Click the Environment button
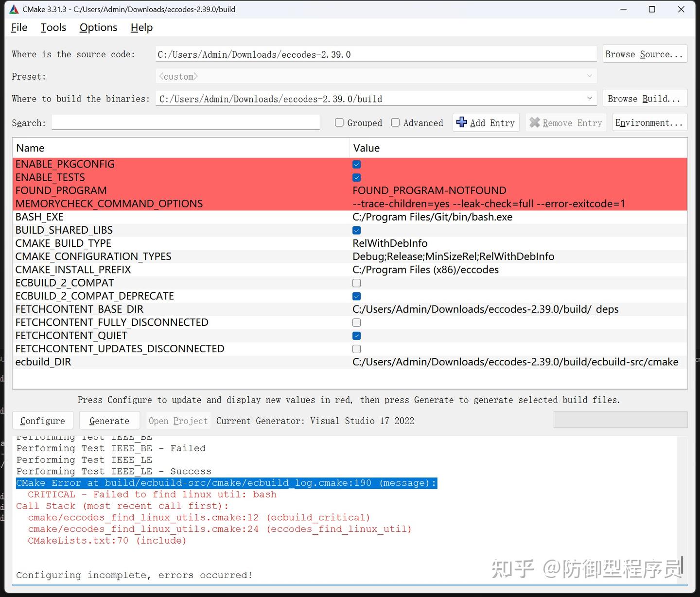700x597 pixels. point(649,122)
